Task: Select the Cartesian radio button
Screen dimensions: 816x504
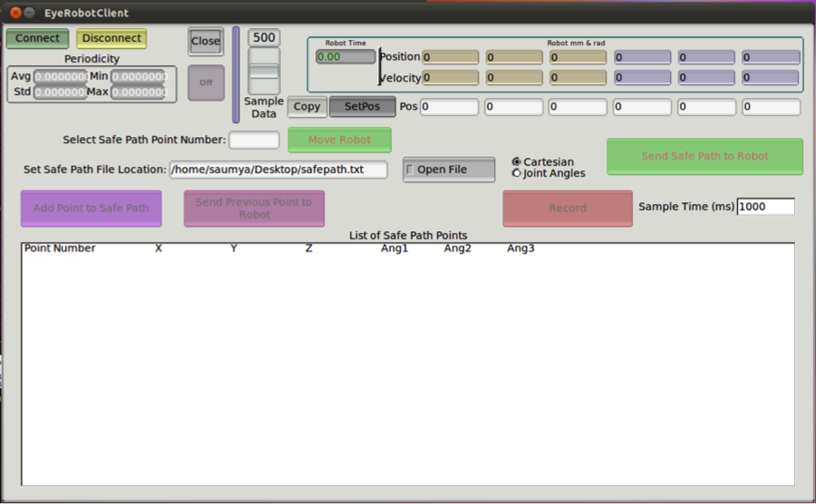Action: point(517,162)
